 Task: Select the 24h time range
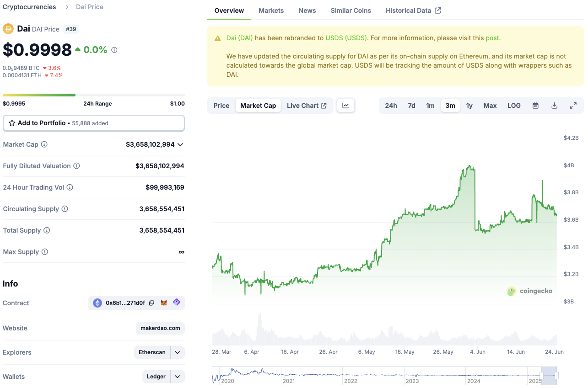pos(391,106)
